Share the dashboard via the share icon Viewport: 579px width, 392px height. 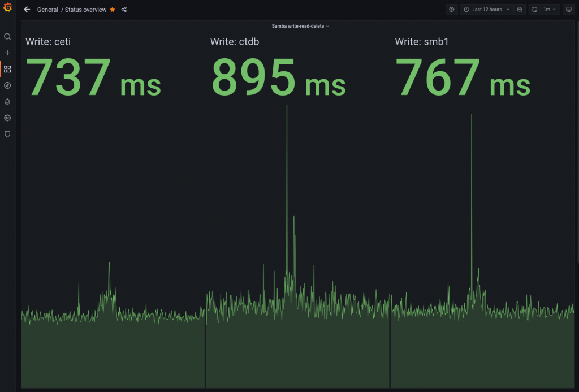[124, 10]
